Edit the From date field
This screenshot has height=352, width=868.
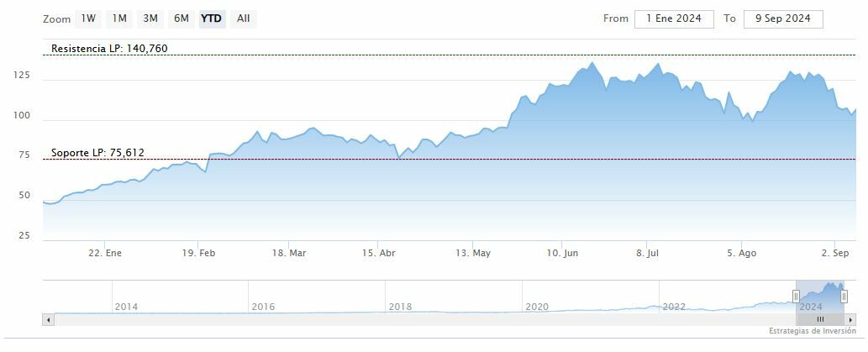(x=674, y=18)
